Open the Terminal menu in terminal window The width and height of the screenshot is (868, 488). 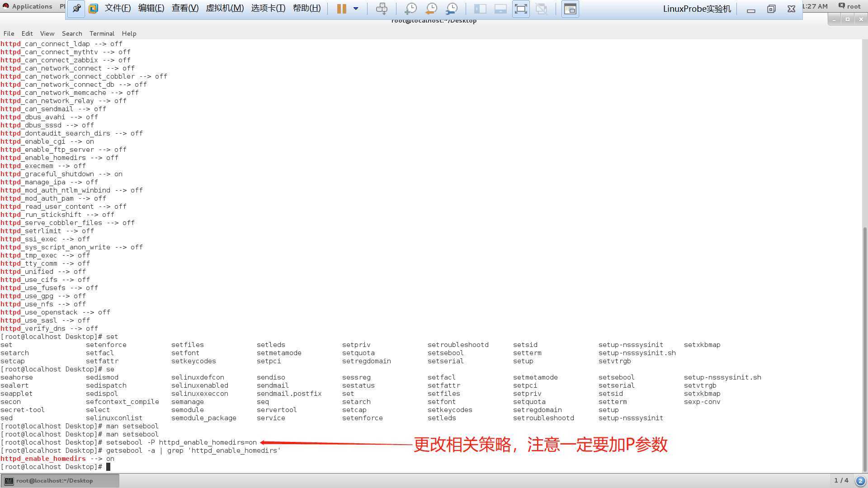[x=102, y=33]
